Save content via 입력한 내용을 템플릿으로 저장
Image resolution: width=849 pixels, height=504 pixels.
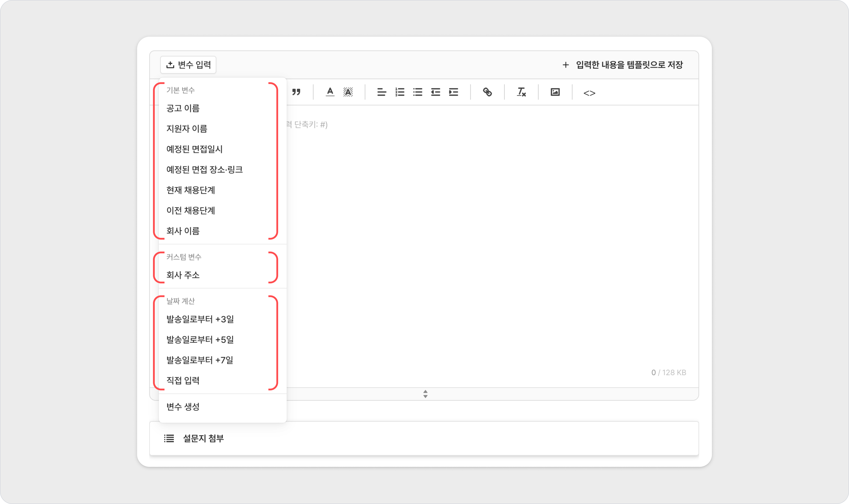click(x=622, y=65)
